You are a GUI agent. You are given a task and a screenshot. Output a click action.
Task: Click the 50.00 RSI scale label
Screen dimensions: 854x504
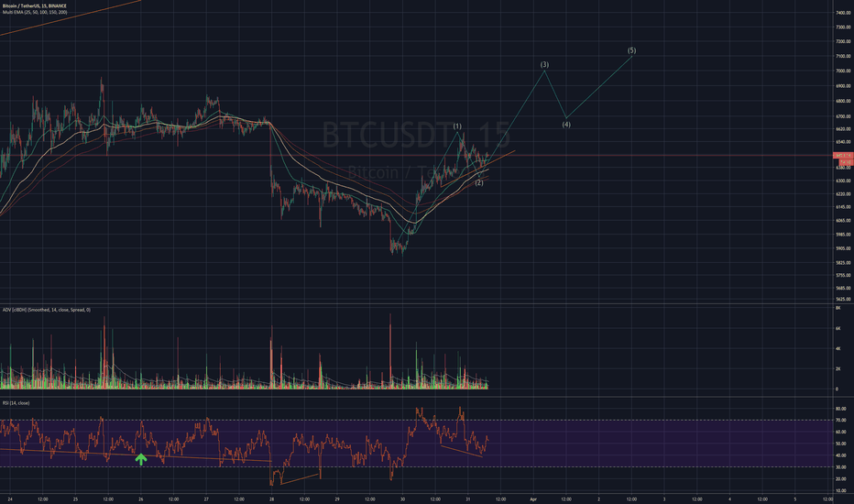coord(841,444)
